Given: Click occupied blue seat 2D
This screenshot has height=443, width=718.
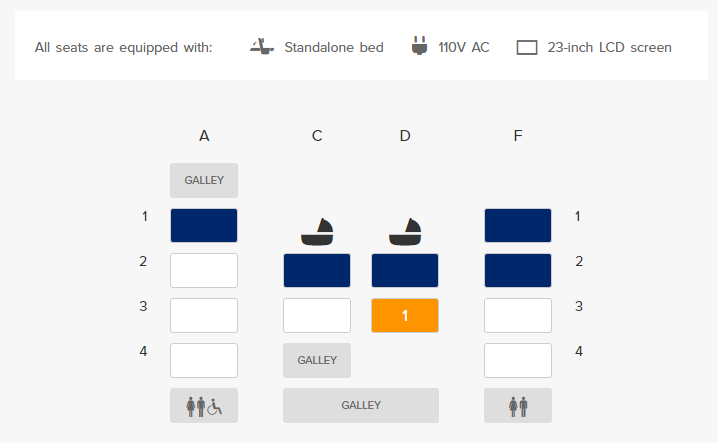Looking at the screenshot, I should (x=405, y=270).
